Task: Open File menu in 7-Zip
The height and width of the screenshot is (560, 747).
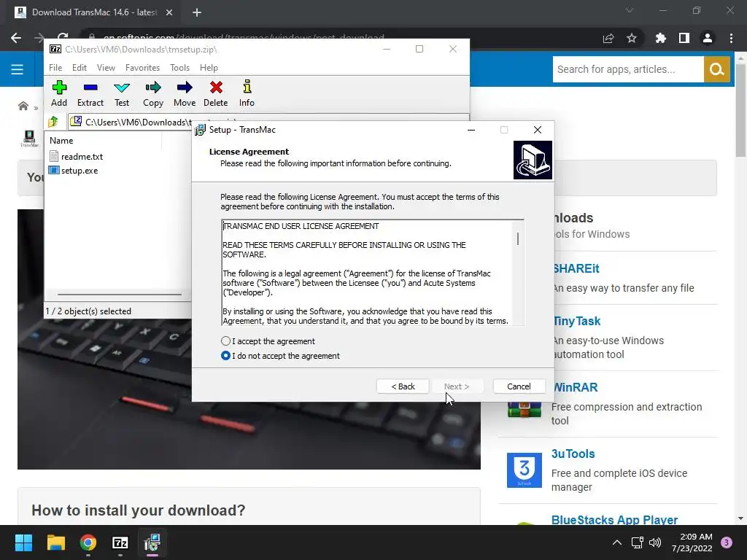Action: [x=55, y=68]
